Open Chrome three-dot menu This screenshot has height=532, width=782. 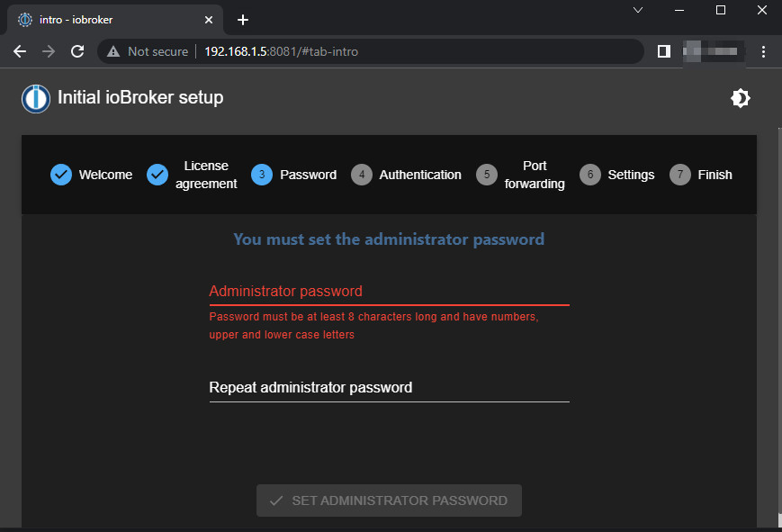(763, 51)
